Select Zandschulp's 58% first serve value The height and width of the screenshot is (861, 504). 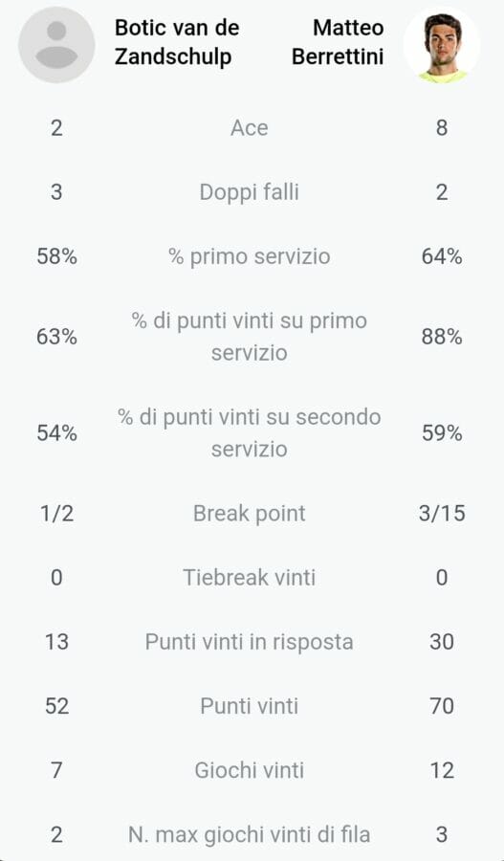point(56,256)
